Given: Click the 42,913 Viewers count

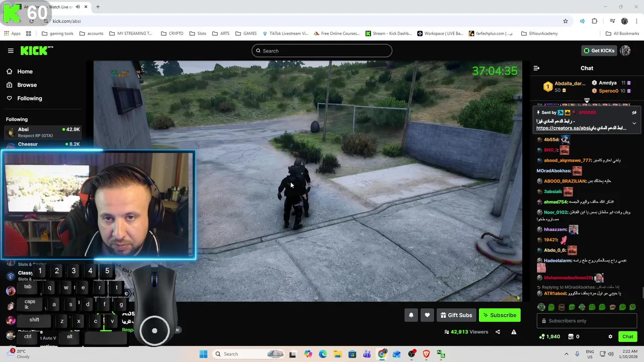Looking at the screenshot, I should coord(466,332).
